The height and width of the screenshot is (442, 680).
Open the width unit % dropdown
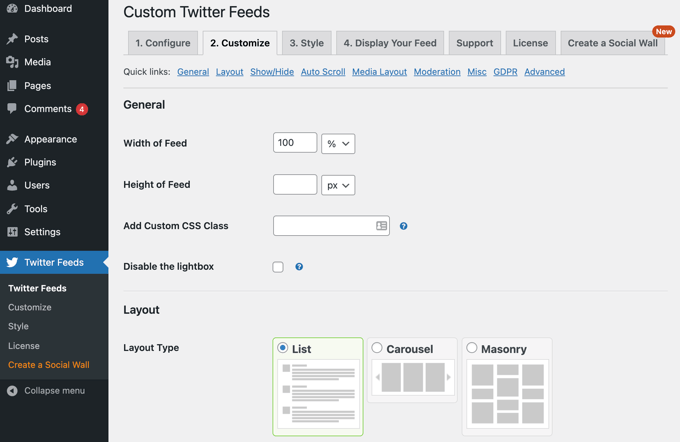pos(338,144)
